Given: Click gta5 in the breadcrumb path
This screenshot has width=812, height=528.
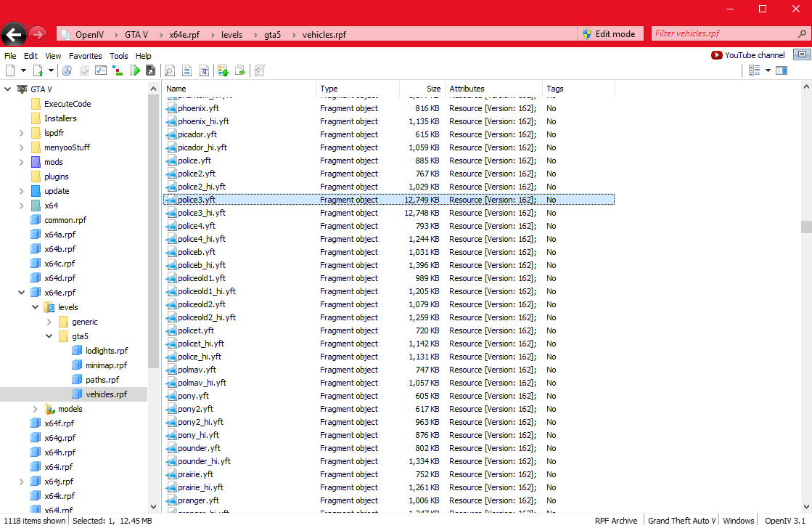Looking at the screenshot, I should [272, 35].
